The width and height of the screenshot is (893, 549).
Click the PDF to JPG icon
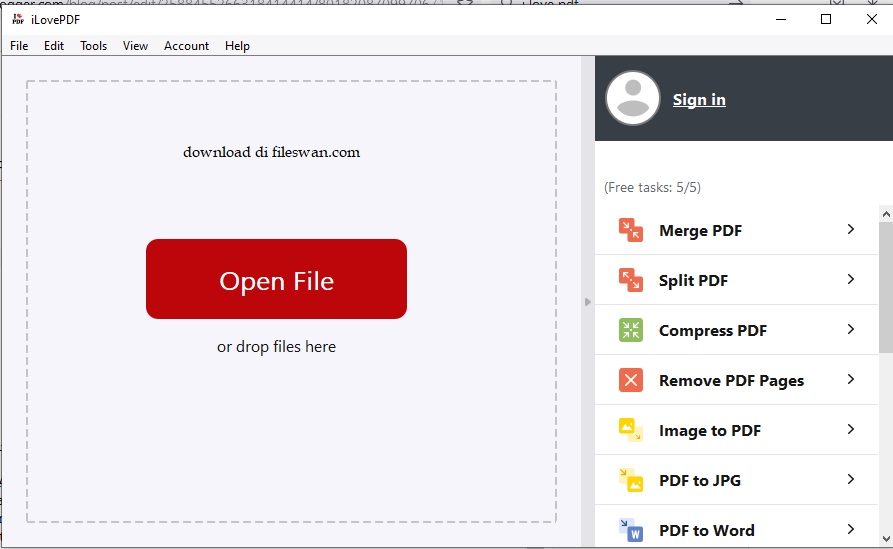(630, 480)
